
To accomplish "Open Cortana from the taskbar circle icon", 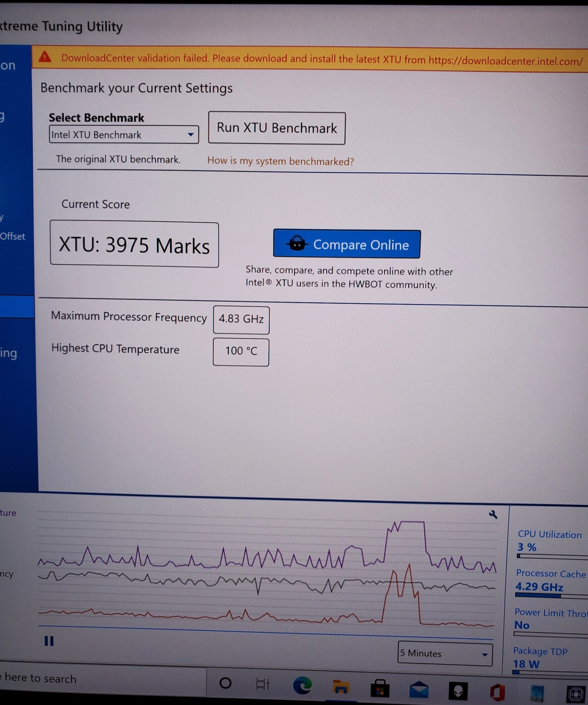I will (x=225, y=683).
